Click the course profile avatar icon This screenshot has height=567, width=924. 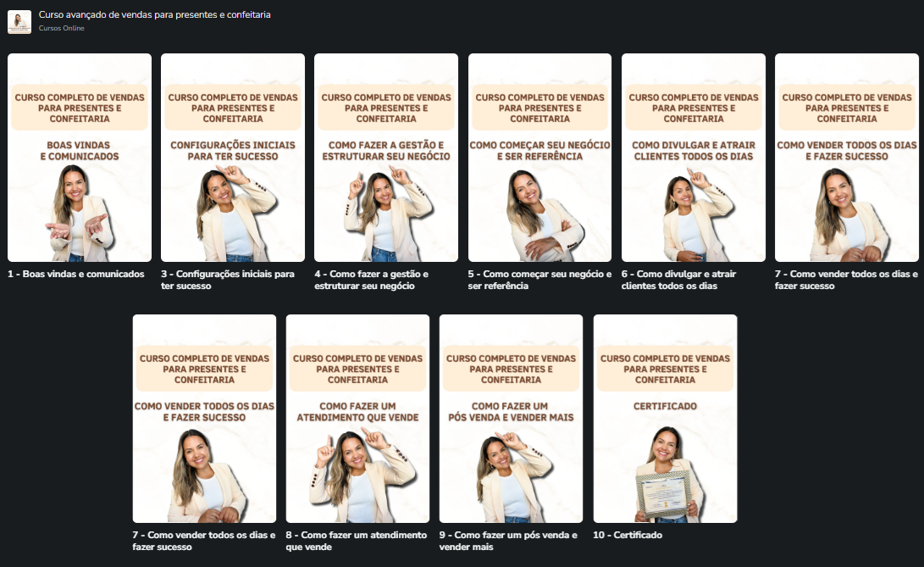[19, 22]
